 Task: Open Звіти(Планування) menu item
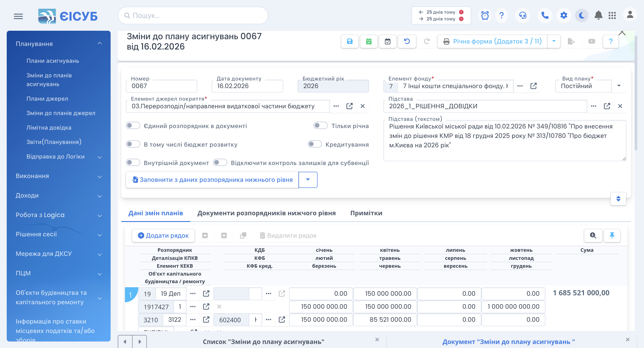(54, 142)
